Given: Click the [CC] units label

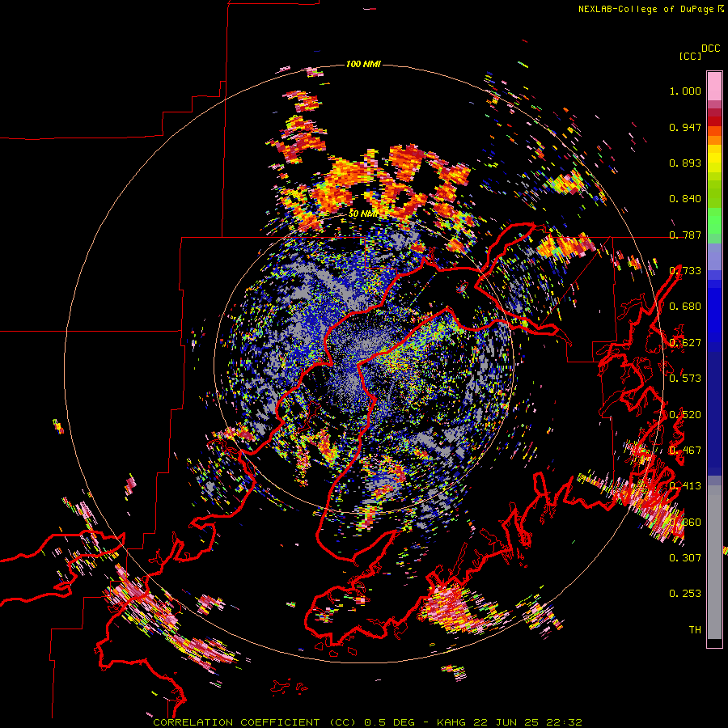Looking at the screenshot, I should tap(690, 56).
